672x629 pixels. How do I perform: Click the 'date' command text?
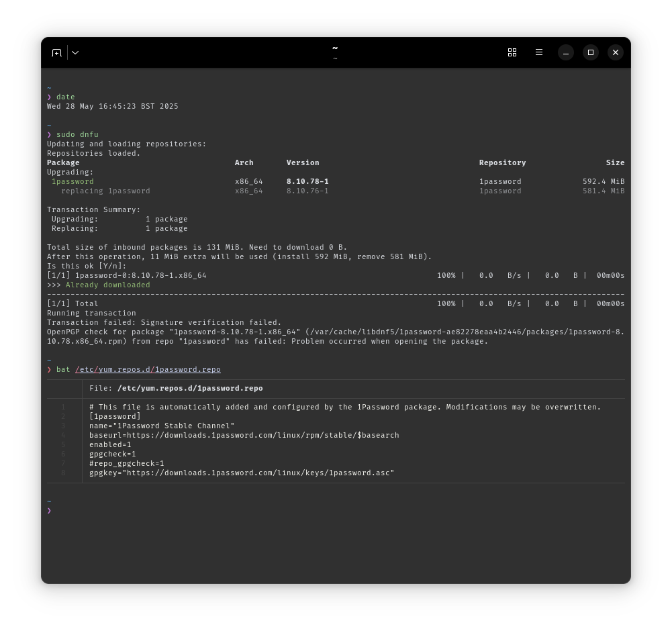pyautogui.click(x=66, y=97)
